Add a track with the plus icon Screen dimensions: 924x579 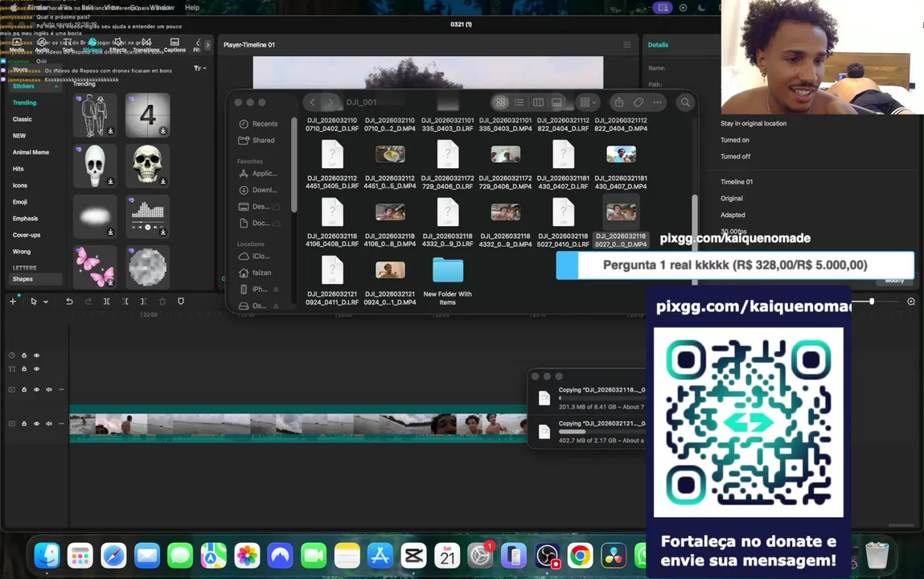12,301
